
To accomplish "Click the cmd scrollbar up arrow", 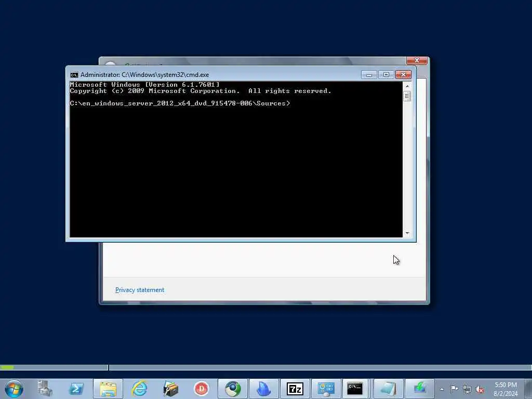I will click(407, 86).
